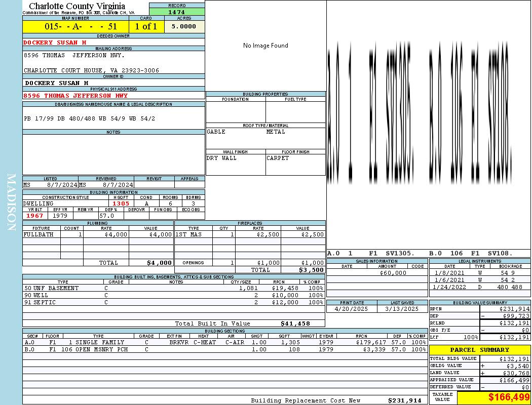Click plumbing total $4,000
This screenshot has width=532, height=405.
pos(159,263)
